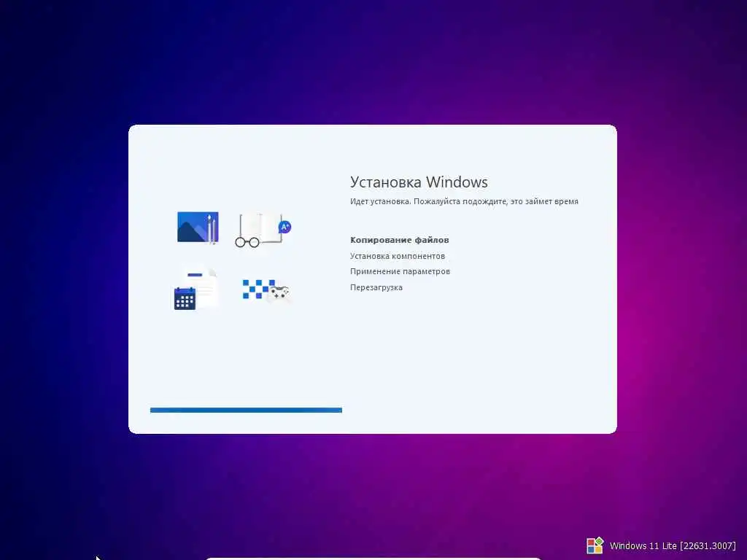Viewport: 747px width, 560px height.
Task: Select the 'Установка компонентов' step
Action: coord(398,256)
